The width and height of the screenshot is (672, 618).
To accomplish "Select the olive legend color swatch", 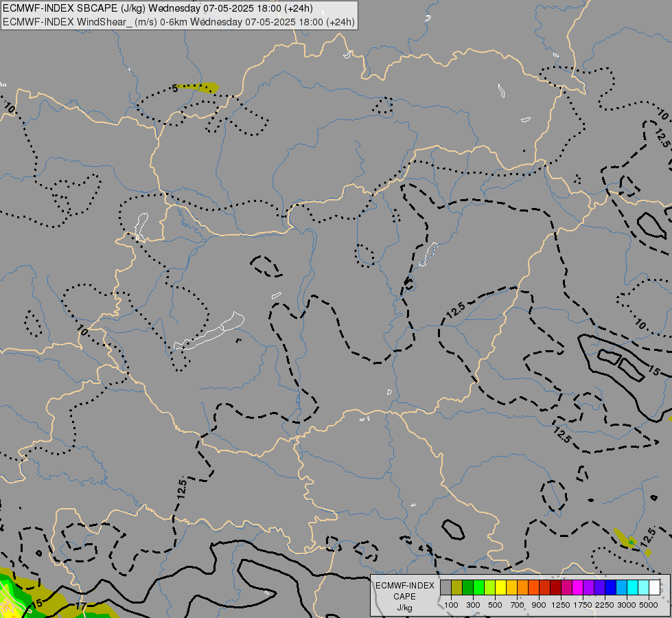I will coord(457,587).
